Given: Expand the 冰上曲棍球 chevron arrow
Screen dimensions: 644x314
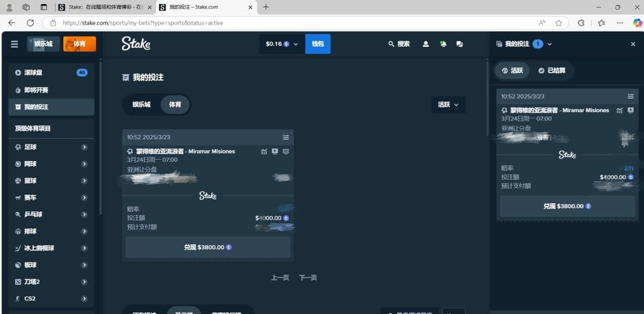Looking at the screenshot, I should pyautogui.click(x=84, y=248).
